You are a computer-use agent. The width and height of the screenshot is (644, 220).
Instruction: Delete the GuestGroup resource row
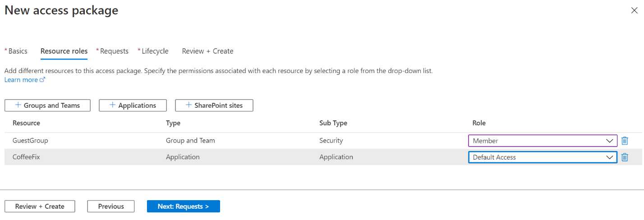click(625, 141)
